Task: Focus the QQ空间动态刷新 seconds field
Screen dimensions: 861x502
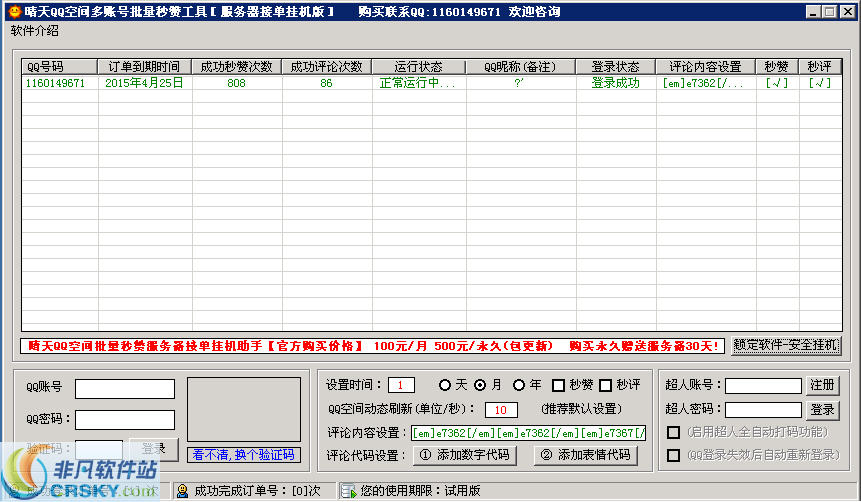Action: pos(501,410)
